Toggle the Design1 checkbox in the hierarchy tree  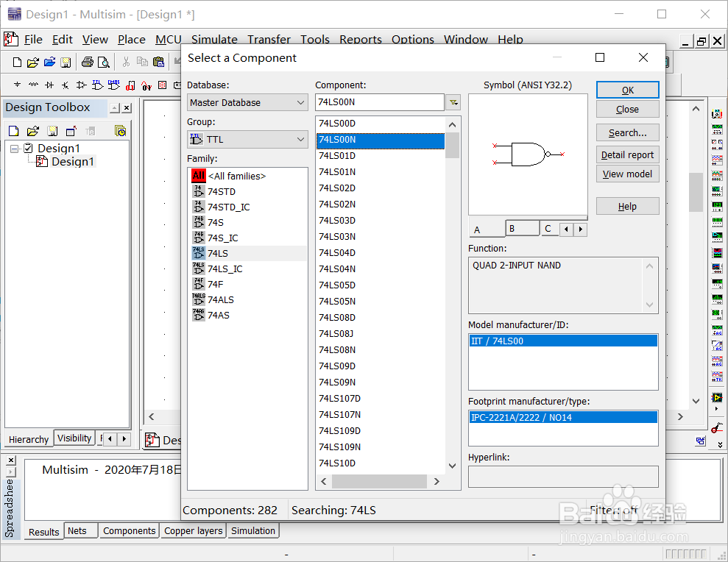28,148
